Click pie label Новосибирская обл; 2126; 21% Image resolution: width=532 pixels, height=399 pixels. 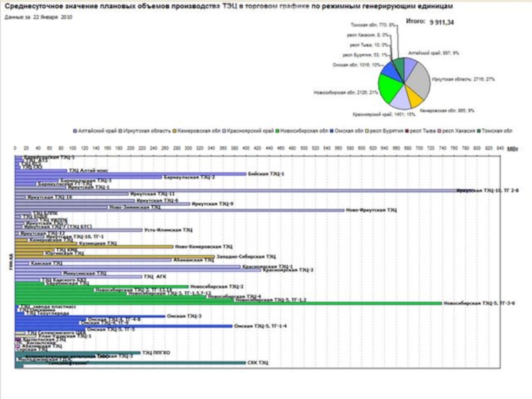point(346,92)
